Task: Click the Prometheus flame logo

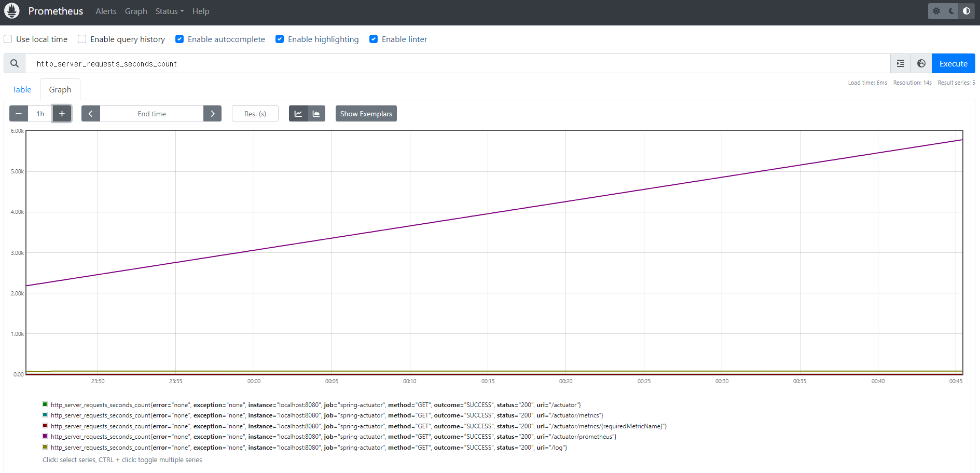Action: click(11, 11)
